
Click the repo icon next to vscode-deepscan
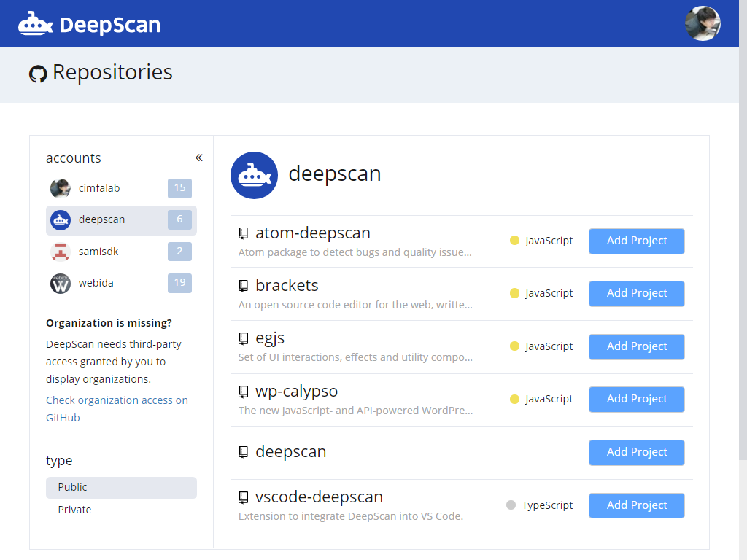(x=244, y=497)
